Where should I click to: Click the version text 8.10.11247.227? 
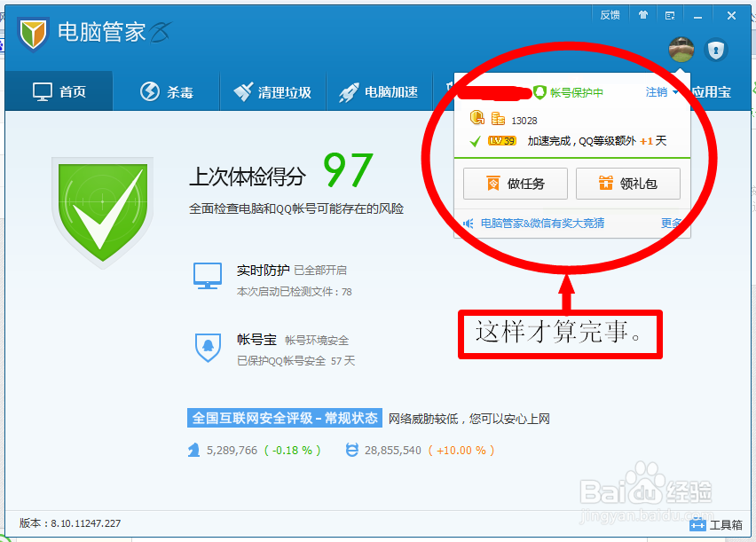click(86, 523)
